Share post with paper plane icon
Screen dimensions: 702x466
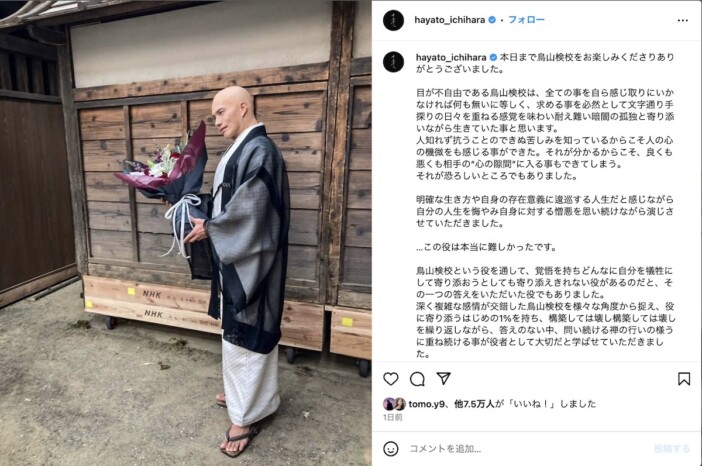tap(443, 379)
